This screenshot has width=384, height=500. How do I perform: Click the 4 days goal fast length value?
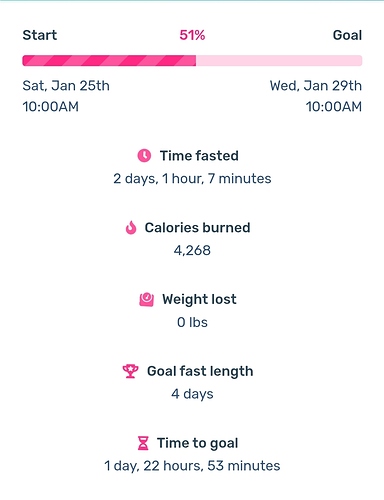192,394
